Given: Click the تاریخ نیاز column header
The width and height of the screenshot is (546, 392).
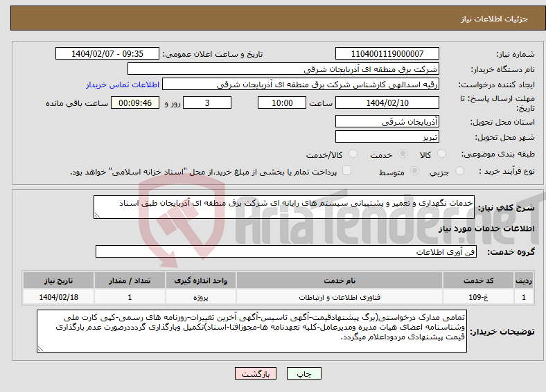Looking at the screenshot, I should click(58, 280).
